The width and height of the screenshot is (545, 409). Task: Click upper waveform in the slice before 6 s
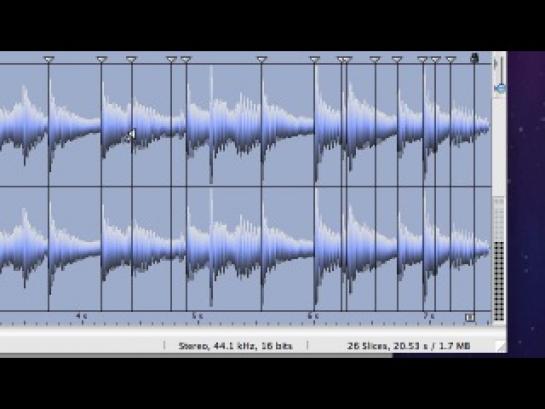coord(288,125)
